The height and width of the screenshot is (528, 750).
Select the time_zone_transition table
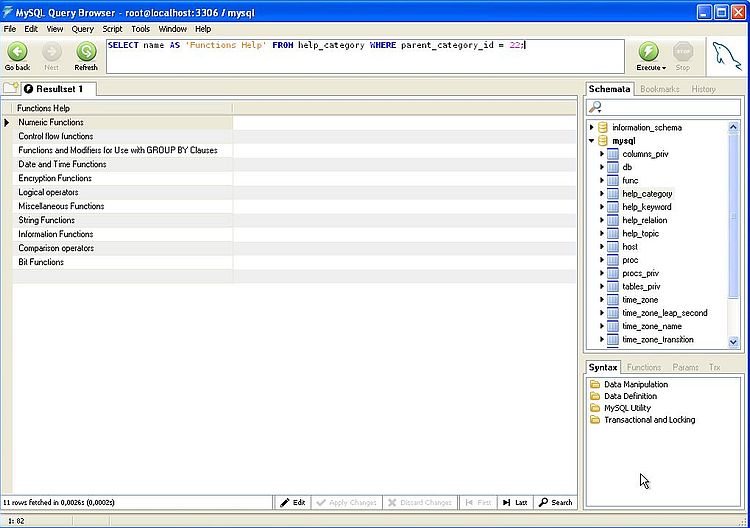(658, 340)
